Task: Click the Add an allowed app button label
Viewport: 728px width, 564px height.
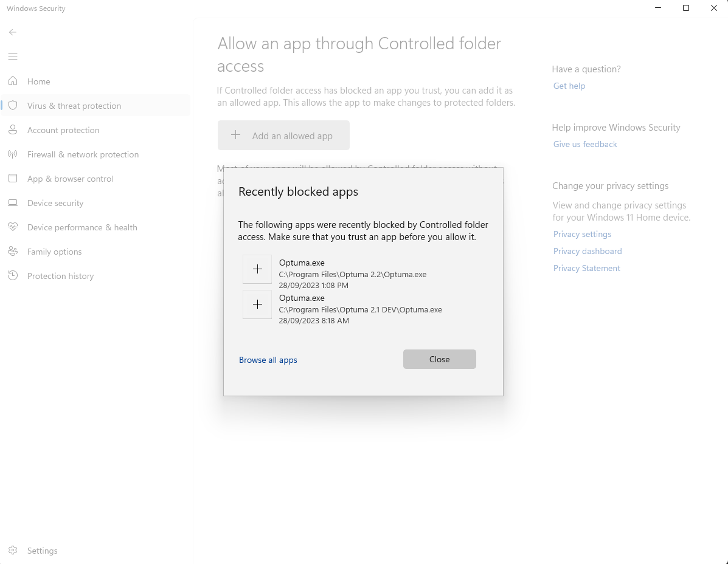Action: 293,136
